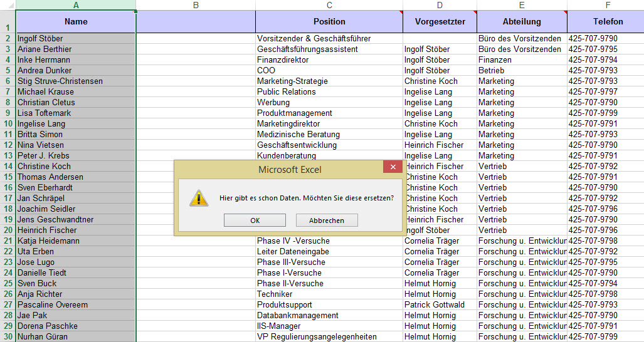Click the column D header letter
The height and width of the screenshot is (342, 644).
440,5
